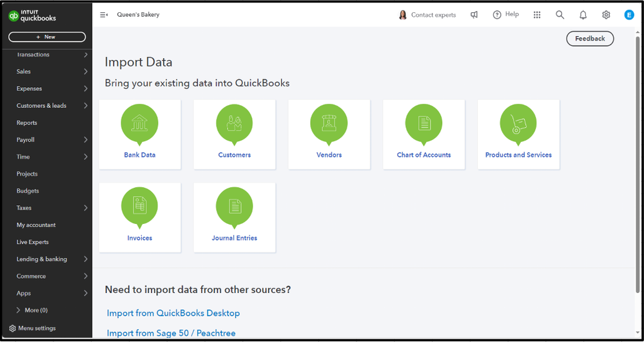Expand the Payroll submenu arrow
The width and height of the screenshot is (644, 342).
(86, 140)
